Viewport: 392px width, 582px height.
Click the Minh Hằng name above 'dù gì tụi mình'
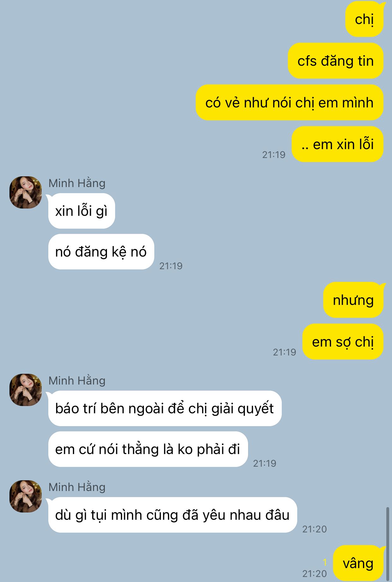tap(77, 487)
